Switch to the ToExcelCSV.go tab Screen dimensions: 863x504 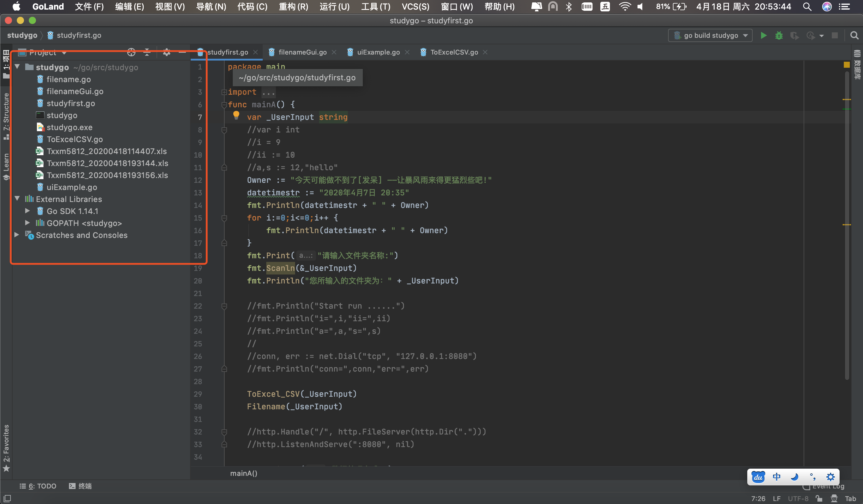(454, 52)
